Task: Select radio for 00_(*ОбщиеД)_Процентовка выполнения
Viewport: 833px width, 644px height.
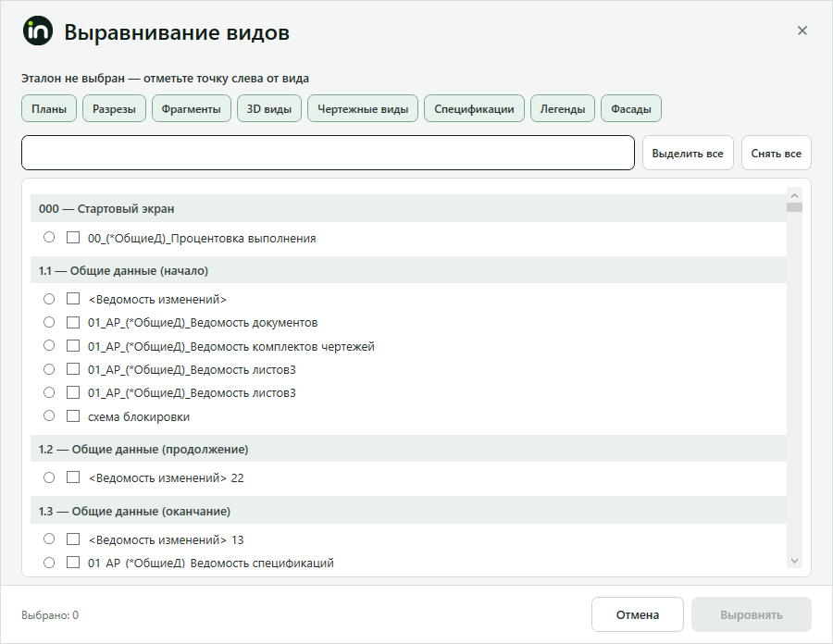Action: click(x=49, y=237)
